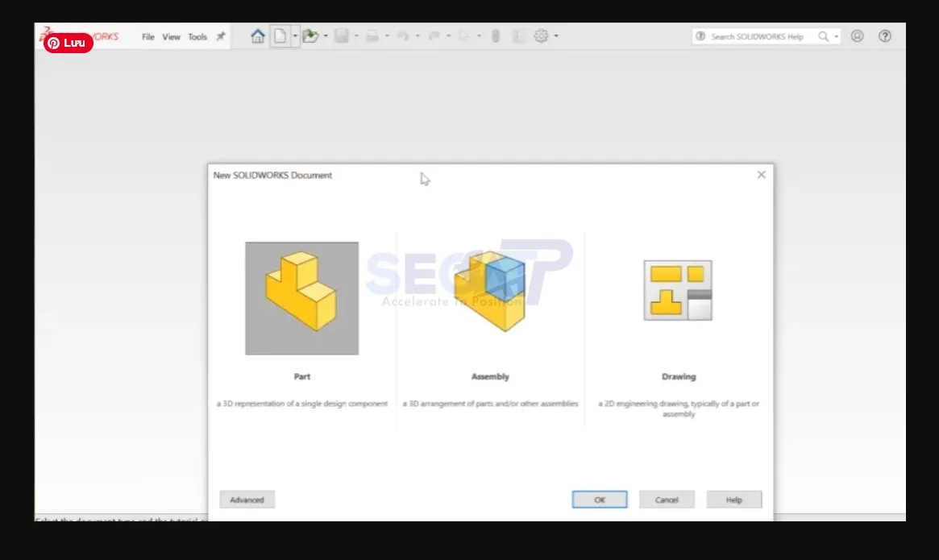939x560 pixels.
Task: Open the Tools menu
Action: point(197,36)
